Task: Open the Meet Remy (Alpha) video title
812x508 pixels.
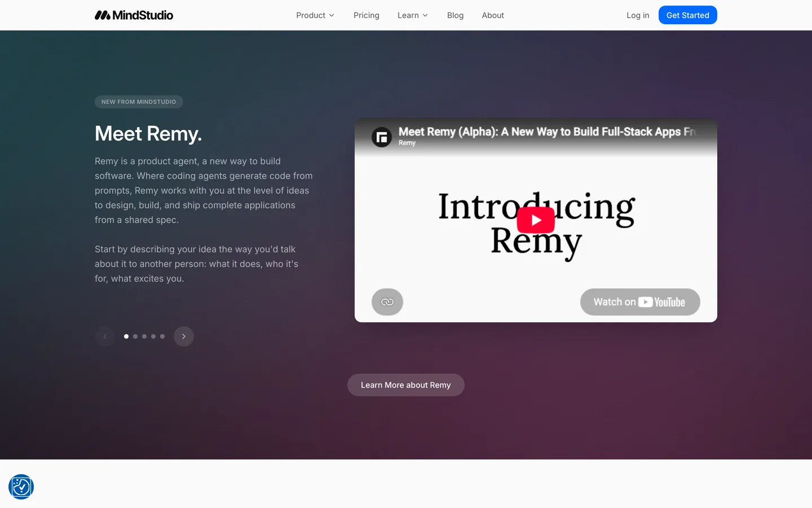Action: [x=548, y=132]
